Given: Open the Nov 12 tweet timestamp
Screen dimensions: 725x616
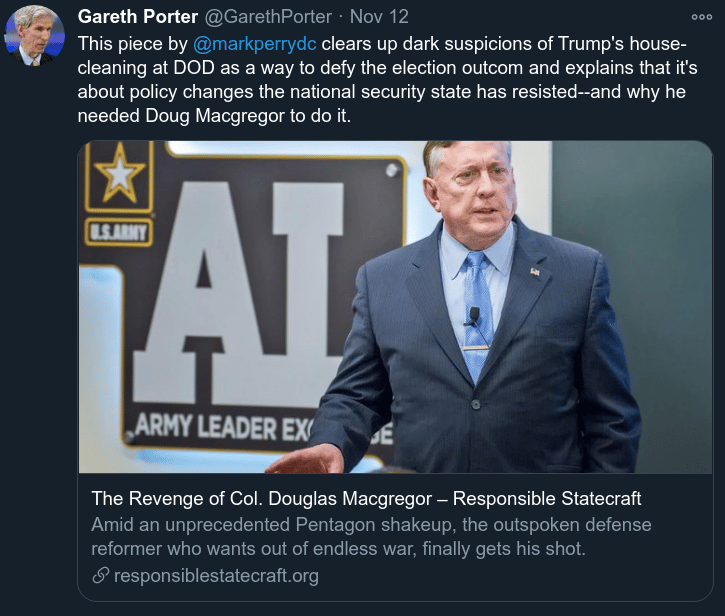Looking at the screenshot, I should [379, 17].
